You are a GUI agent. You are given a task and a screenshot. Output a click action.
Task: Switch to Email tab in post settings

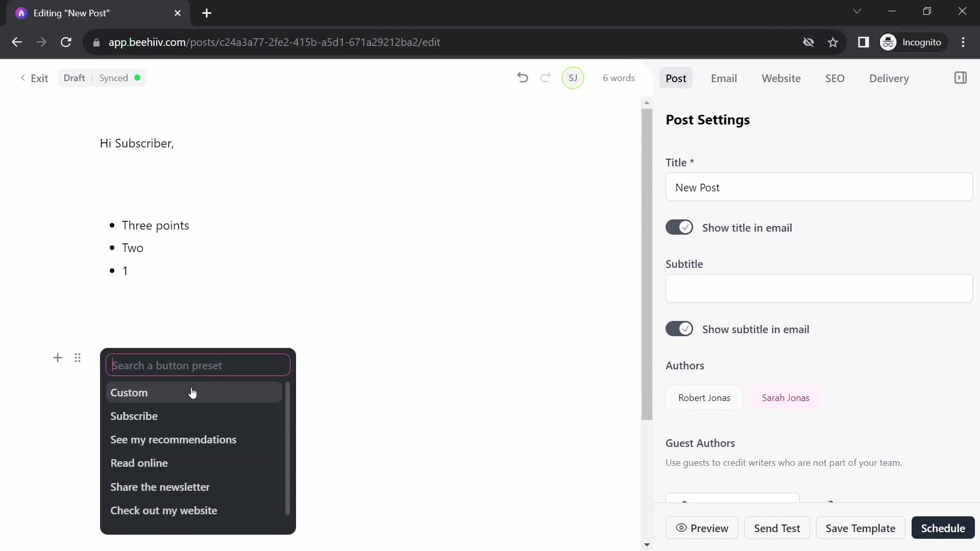724,78
